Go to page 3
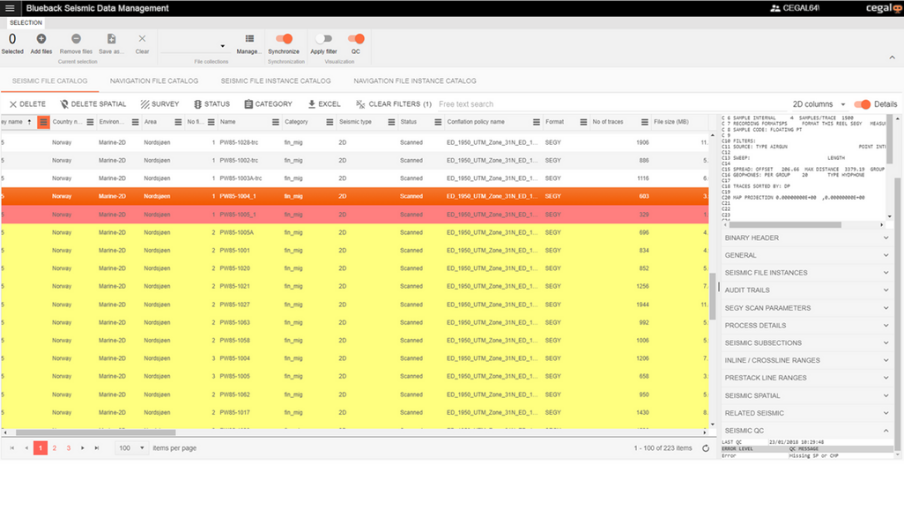 [69, 448]
